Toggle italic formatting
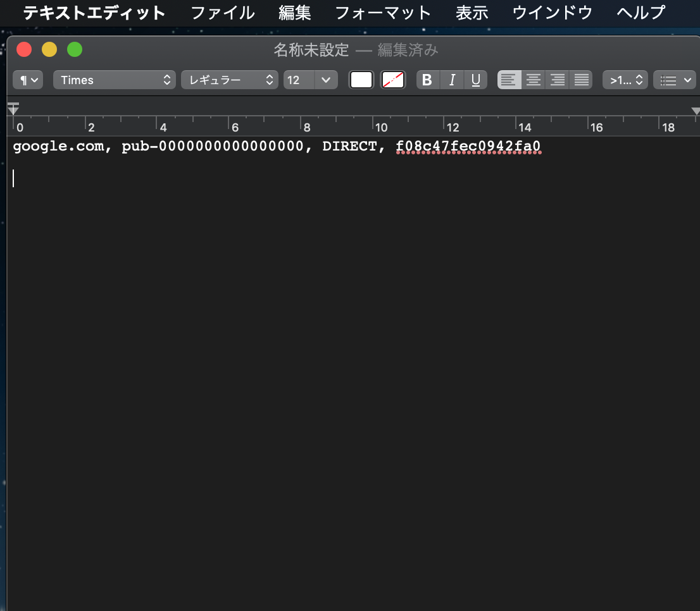This screenshot has height=611, width=700. pos(452,80)
